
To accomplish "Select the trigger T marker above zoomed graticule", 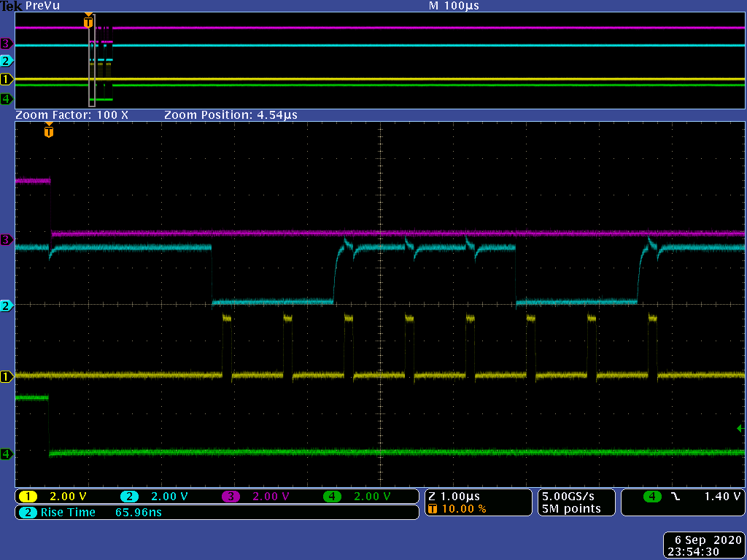I will [49, 131].
